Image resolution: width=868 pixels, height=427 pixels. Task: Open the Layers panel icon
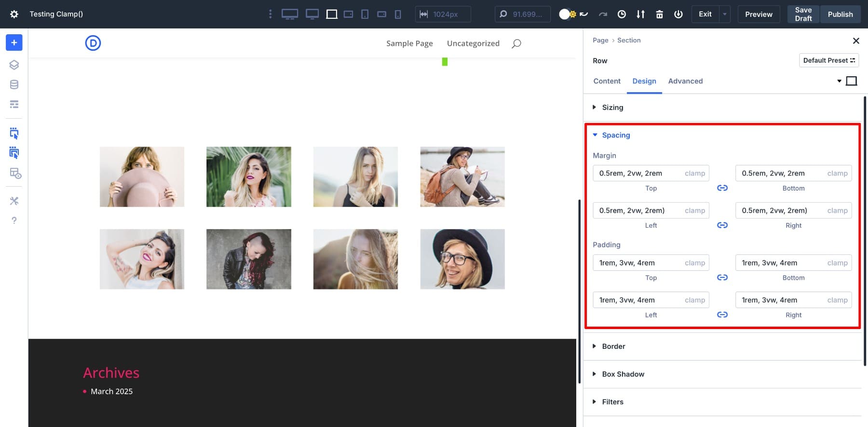point(14,65)
